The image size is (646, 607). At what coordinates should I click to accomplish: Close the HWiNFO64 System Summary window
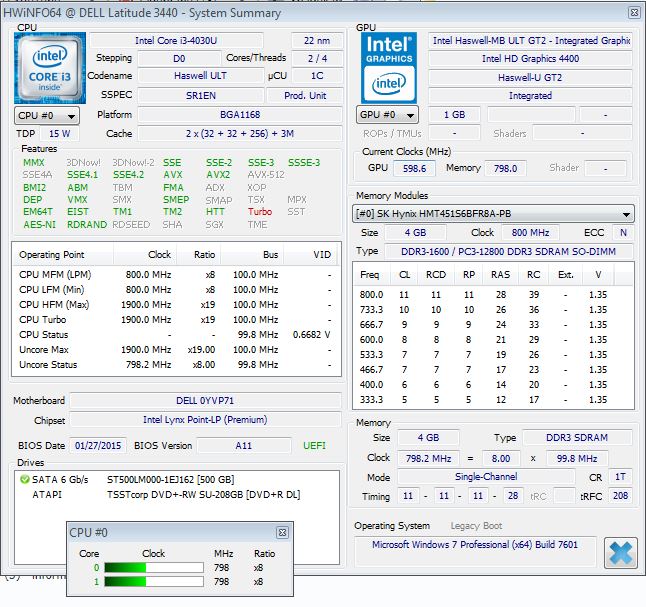(x=634, y=13)
